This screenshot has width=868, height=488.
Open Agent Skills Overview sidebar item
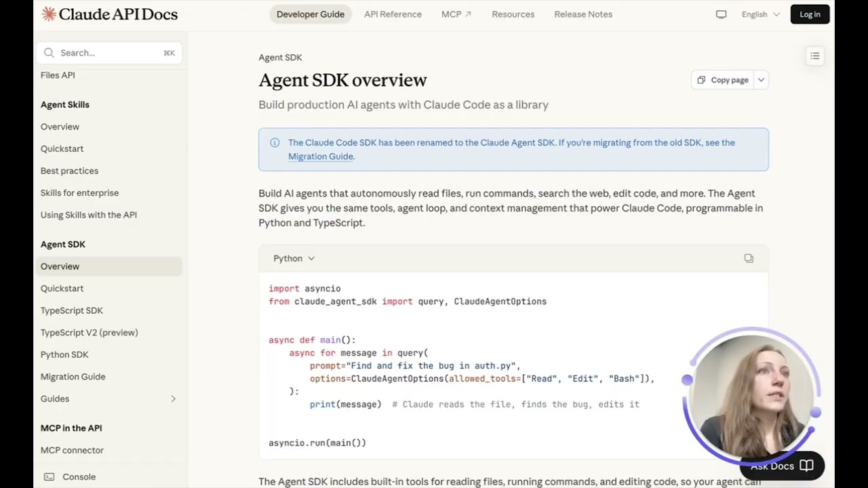[x=60, y=127]
